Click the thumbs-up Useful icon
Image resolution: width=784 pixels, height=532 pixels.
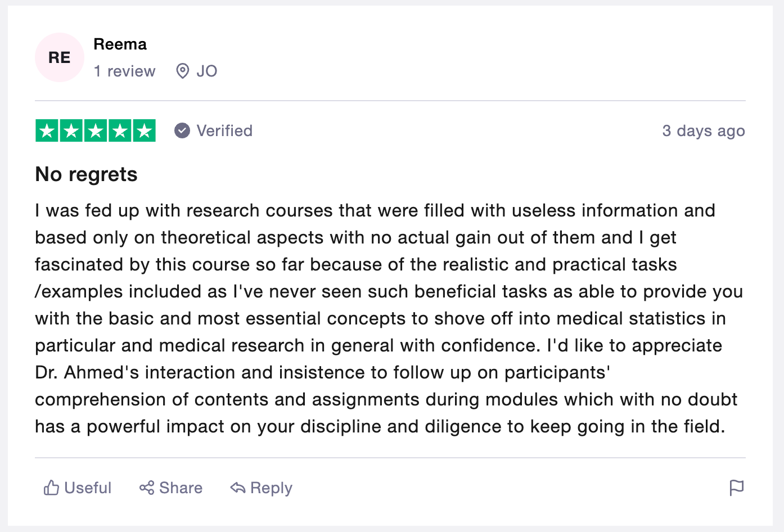tap(51, 488)
